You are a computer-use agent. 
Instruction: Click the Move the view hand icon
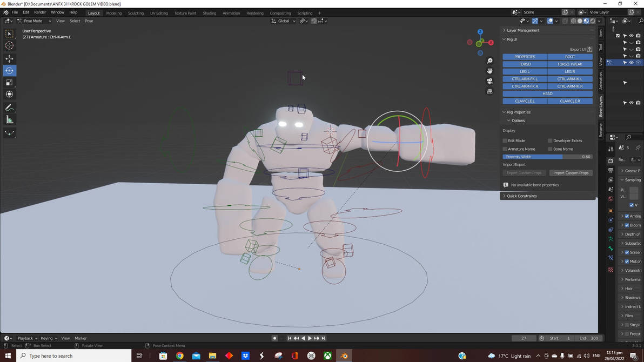(489, 71)
